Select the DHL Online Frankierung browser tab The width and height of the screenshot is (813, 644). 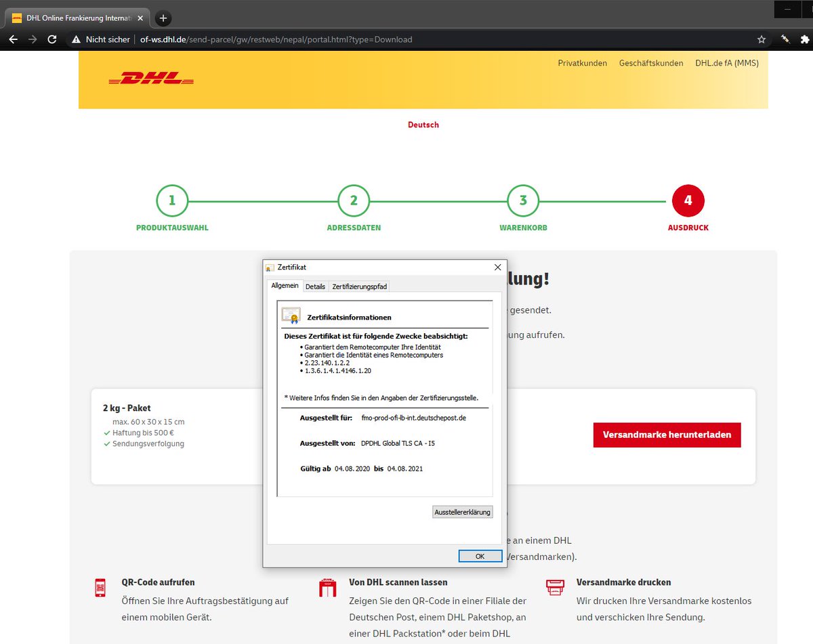77,18
